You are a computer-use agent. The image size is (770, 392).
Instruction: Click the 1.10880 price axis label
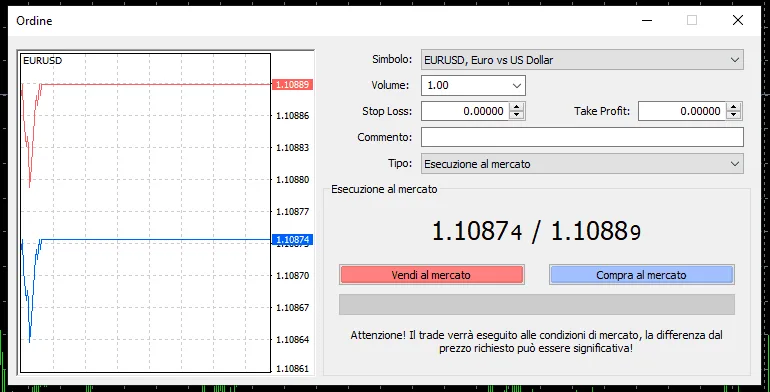click(x=293, y=180)
